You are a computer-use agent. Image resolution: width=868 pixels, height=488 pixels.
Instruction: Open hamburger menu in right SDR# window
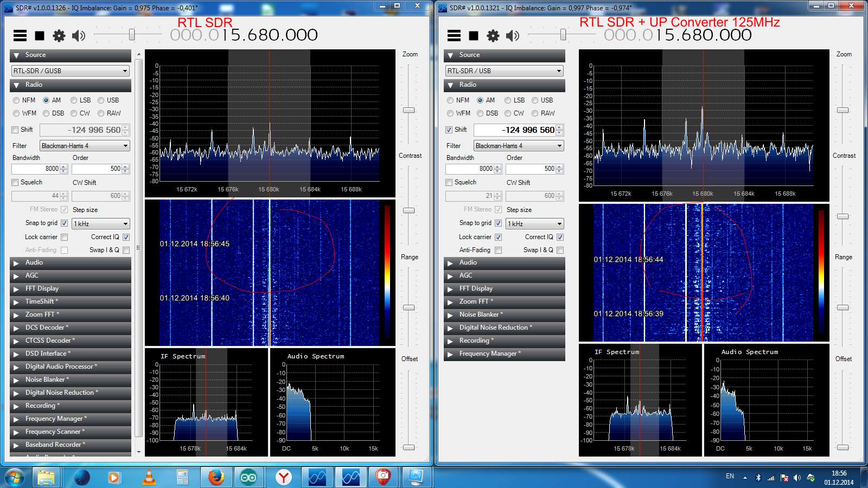click(454, 36)
